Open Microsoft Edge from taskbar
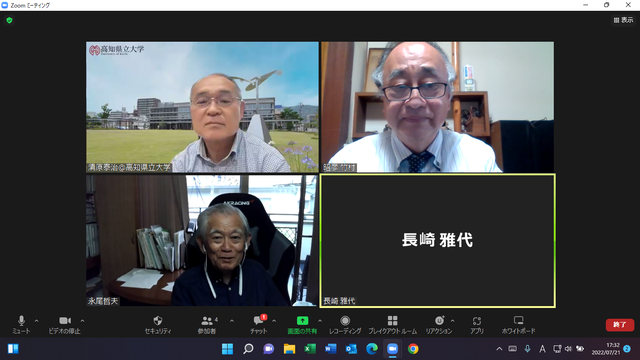The width and height of the screenshot is (640, 360). click(372, 349)
